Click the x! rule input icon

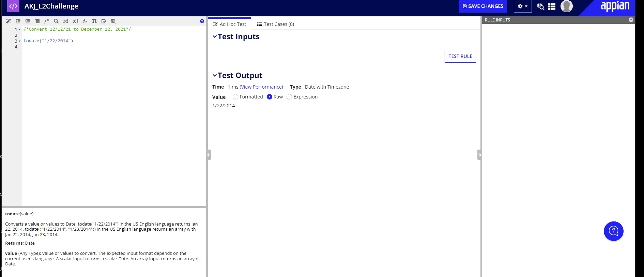coord(75,21)
